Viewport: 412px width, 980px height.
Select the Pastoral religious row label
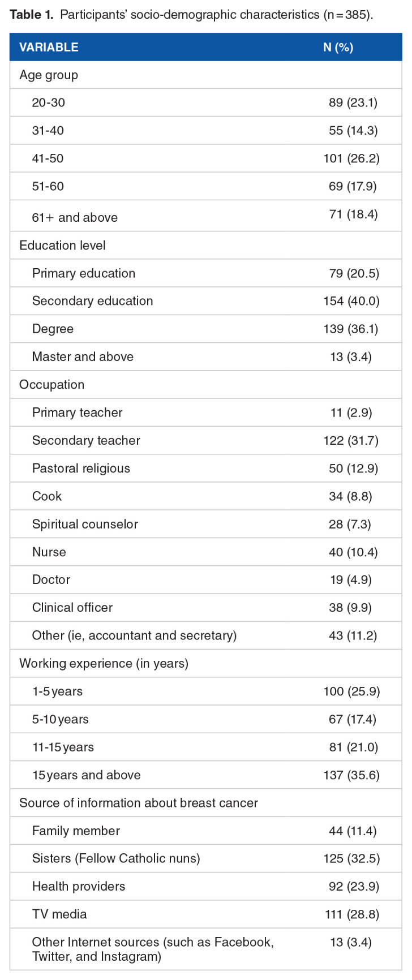point(81,468)
